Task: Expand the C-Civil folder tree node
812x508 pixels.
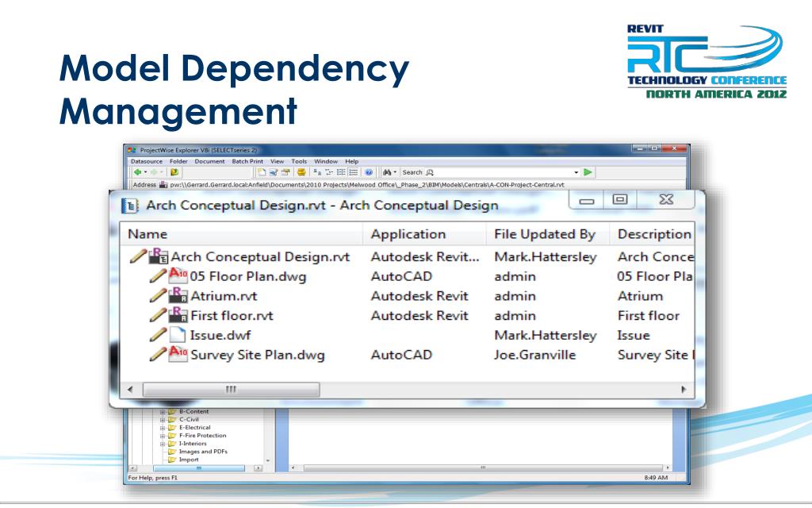Action: 163,420
